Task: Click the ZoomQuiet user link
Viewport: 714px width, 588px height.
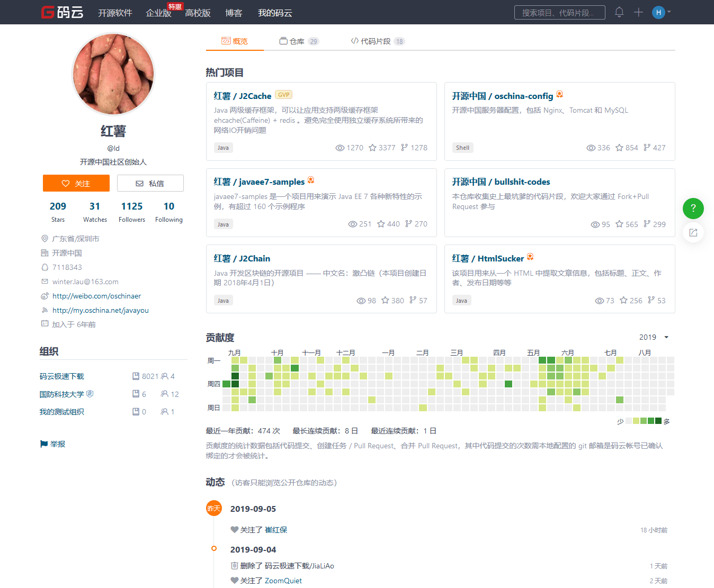Action: pos(283,581)
